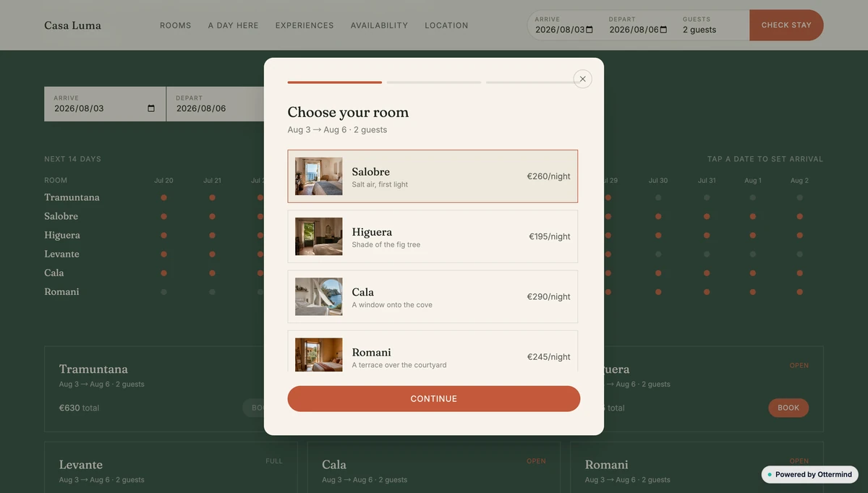
Task: Click the Levante row label
Action: click(x=61, y=254)
